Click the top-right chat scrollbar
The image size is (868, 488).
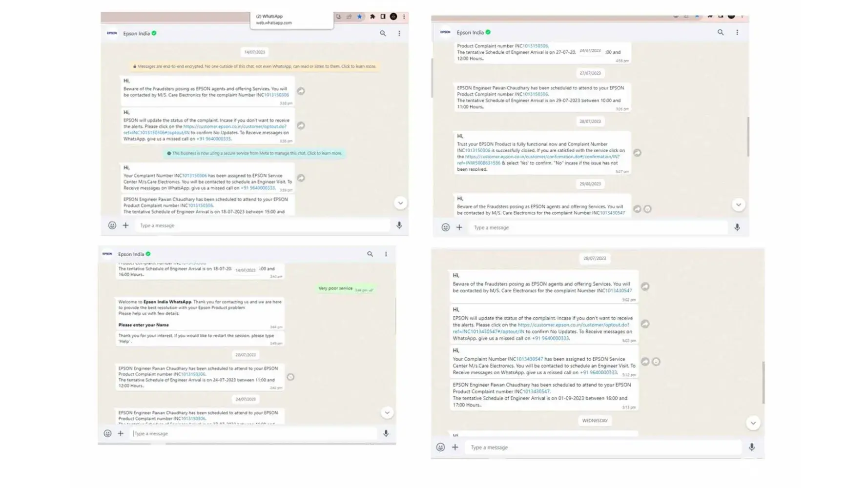point(748,137)
